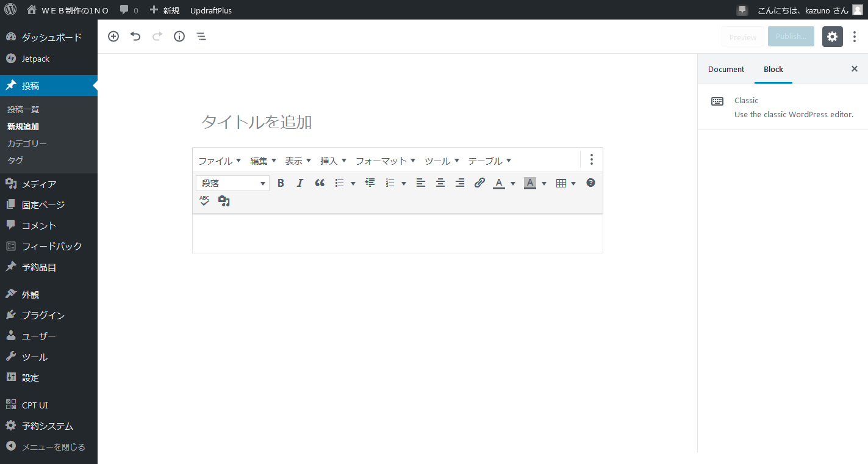Open UpdraftPlus in the admin bar
The height and width of the screenshot is (464, 868).
[x=211, y=10]
